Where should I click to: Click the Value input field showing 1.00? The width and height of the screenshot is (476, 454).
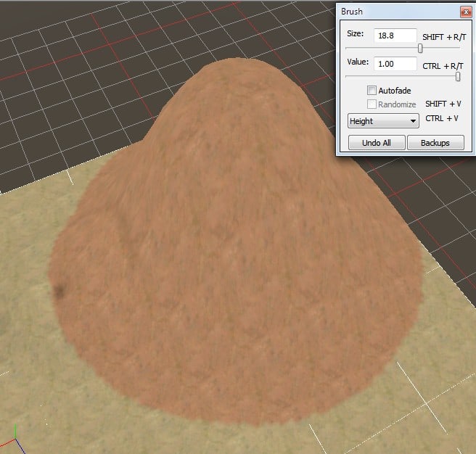coord(395,64)
